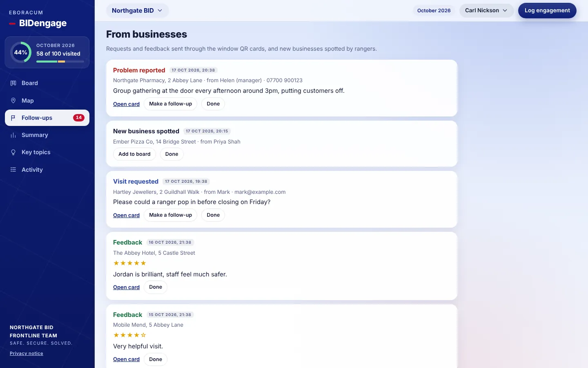Click the Mobile Mend star rating
588x368 pixels.
[129, 335]
